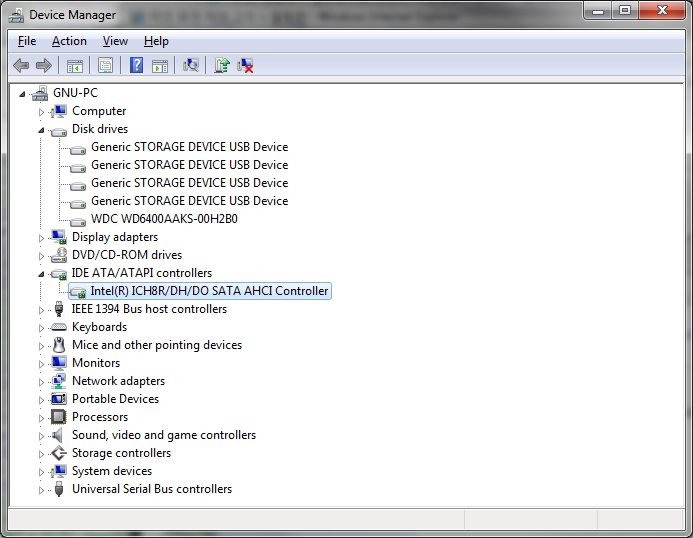Collapse the GNU-PC root node
The image size is (693, 538).
[x=22, y=94]
